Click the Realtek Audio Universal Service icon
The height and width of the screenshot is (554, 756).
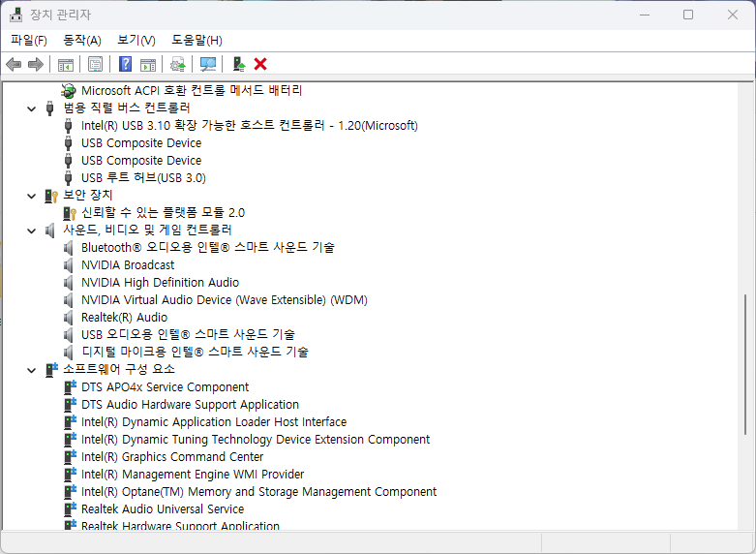tap(71, 508)
